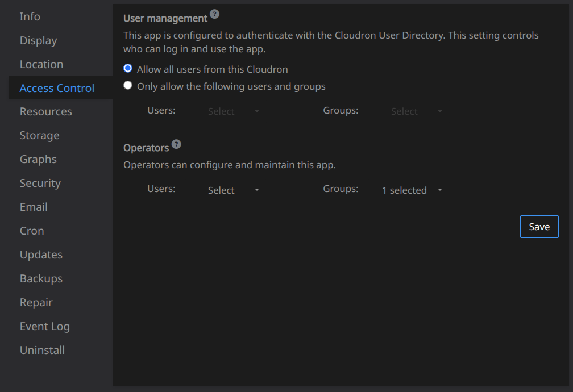Viewport: 573px width, 392px height.
Task: Show the Graphs section
Action: 38,159
